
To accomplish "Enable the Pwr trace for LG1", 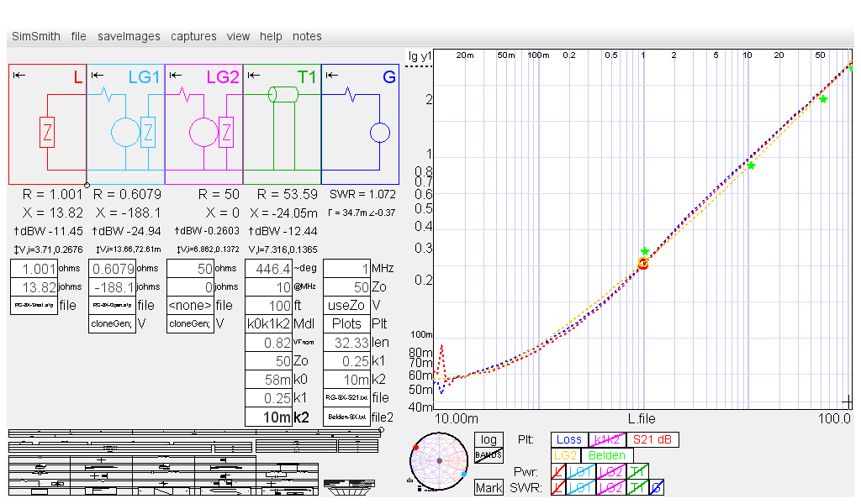I will [581, 471].
